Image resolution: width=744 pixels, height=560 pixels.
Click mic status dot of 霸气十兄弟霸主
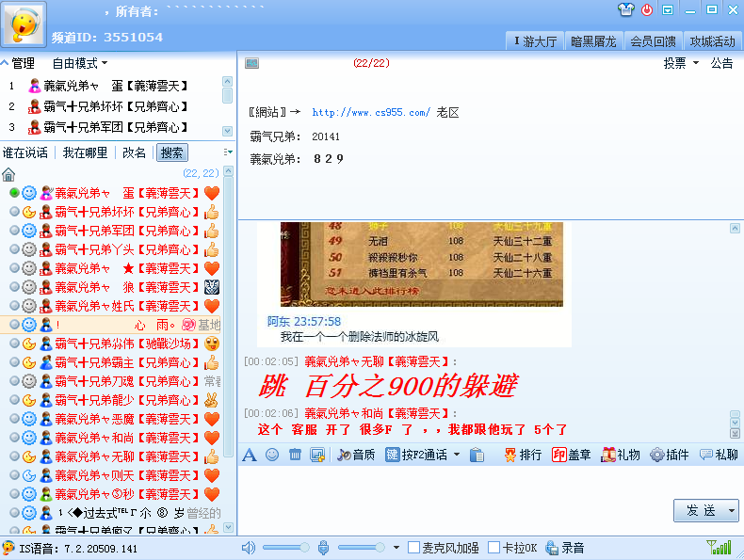[x=14, y=361]
